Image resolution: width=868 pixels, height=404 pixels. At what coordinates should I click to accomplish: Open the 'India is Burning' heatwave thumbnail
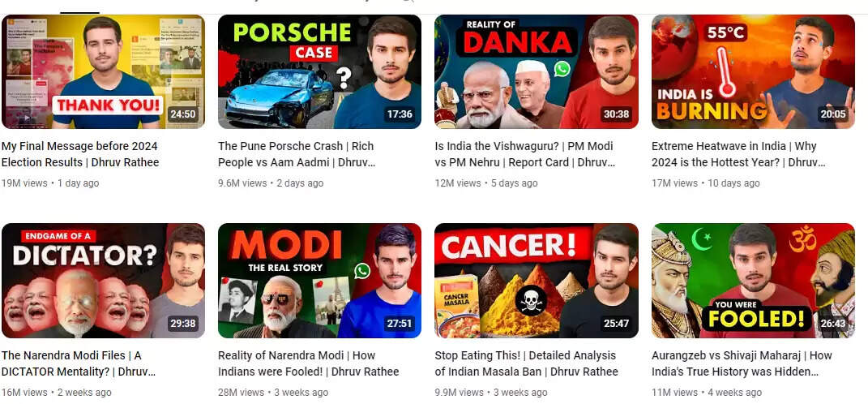tap(753, 71)
